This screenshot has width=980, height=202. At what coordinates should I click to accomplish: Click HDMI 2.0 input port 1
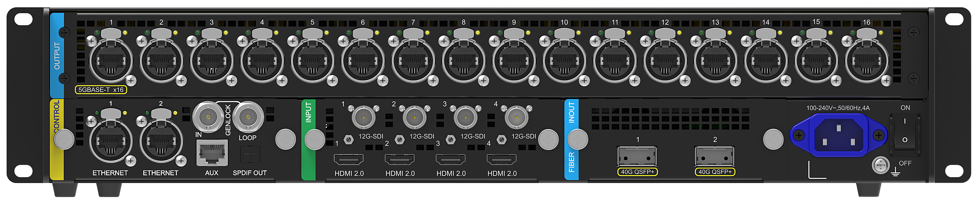point(348,159)
